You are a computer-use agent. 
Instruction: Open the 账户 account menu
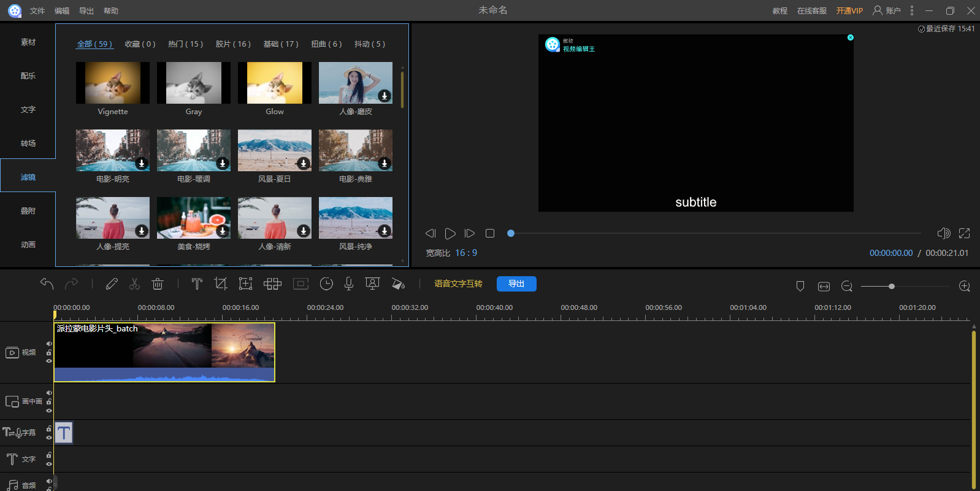tap(887, 10)
